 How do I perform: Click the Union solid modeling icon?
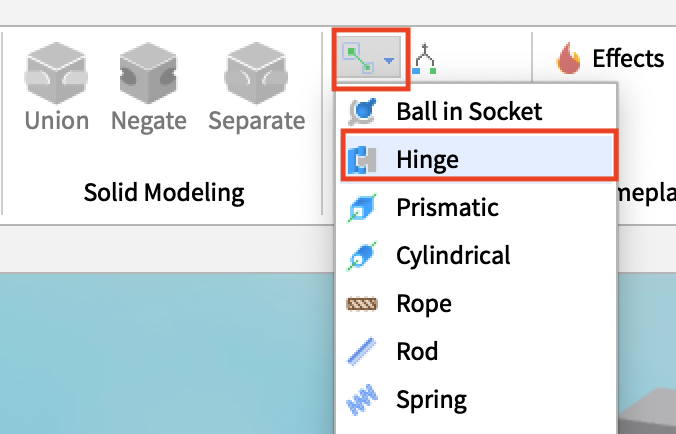[x=56, y=73]
